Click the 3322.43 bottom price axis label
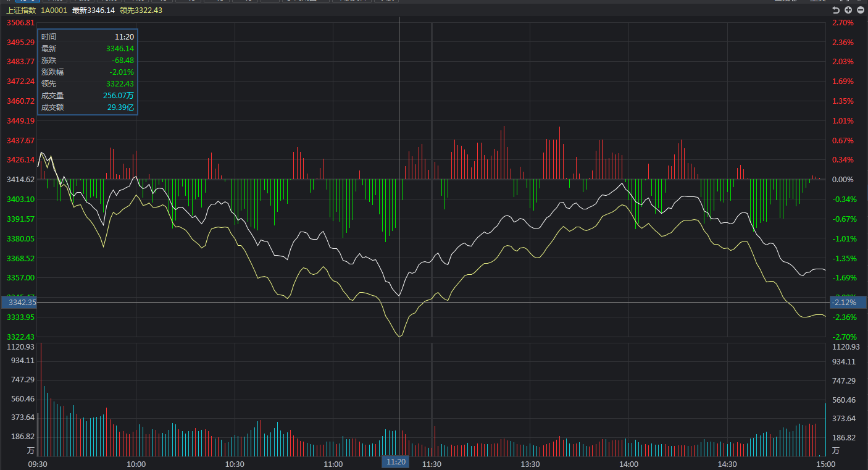868x470 pixels. pyautogui.click(x=20, y=337)
